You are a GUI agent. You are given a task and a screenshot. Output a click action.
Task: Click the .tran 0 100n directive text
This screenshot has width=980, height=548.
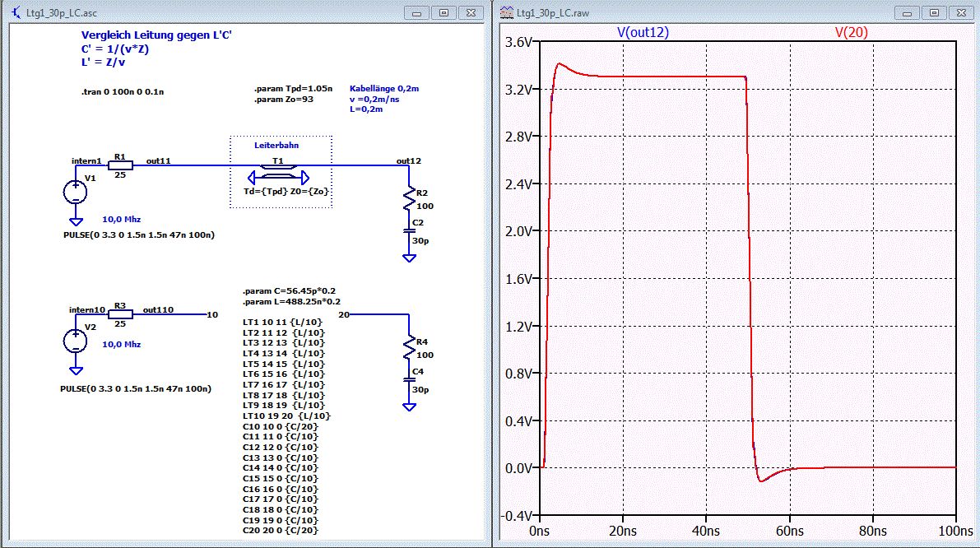tap(123, 92)
